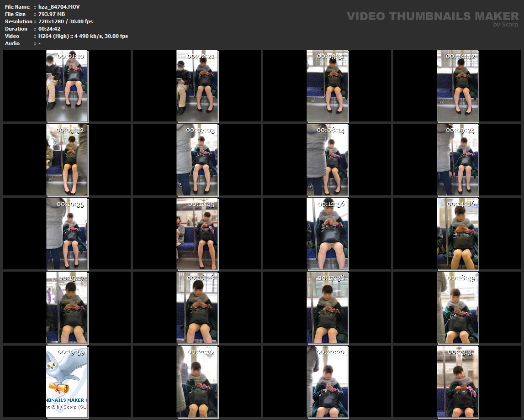Click the duration value 00:24:42
Image resolution: width=524 pixels, height=420 pixels.
coord(49,29)
